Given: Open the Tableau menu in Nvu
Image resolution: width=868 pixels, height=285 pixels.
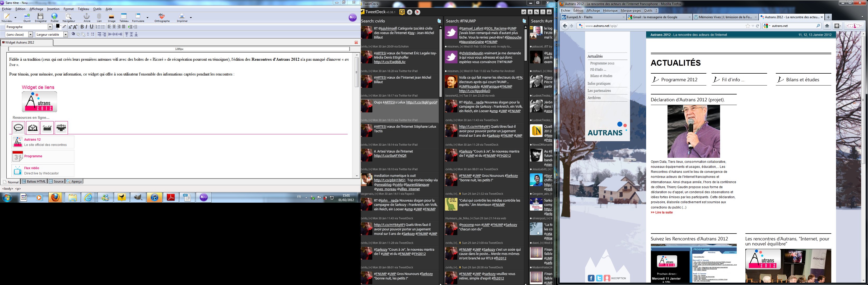Looking at the screenshot, I should coord(83,9).
